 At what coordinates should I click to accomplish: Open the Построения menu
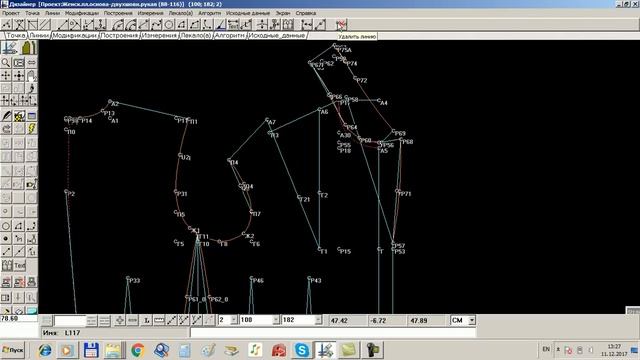coord(118,13)
